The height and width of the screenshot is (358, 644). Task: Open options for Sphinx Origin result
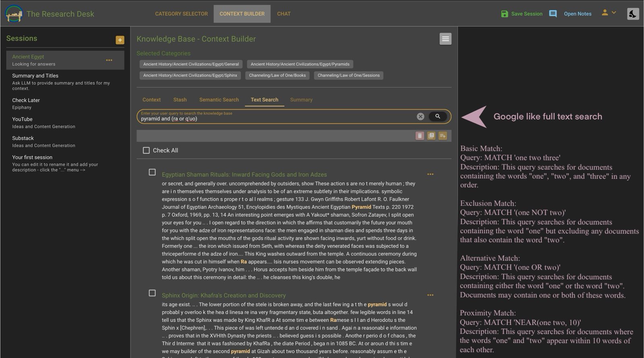coord(430,295)
